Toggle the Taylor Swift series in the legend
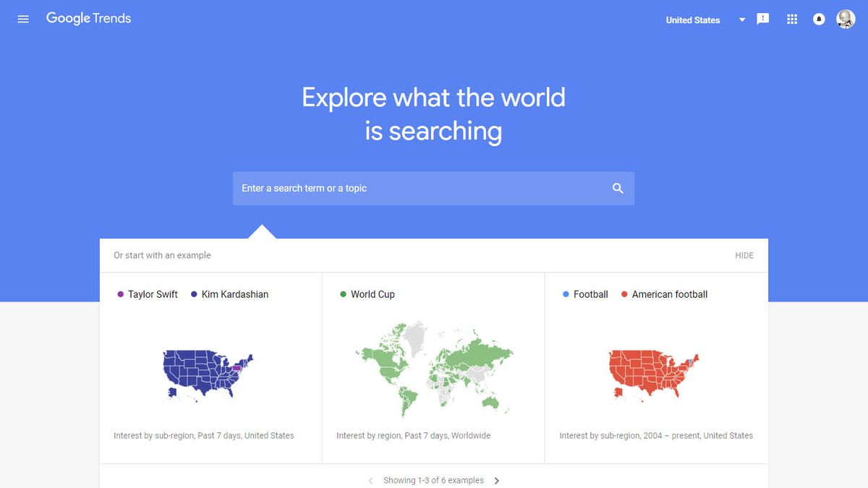 tap(147, 294)
